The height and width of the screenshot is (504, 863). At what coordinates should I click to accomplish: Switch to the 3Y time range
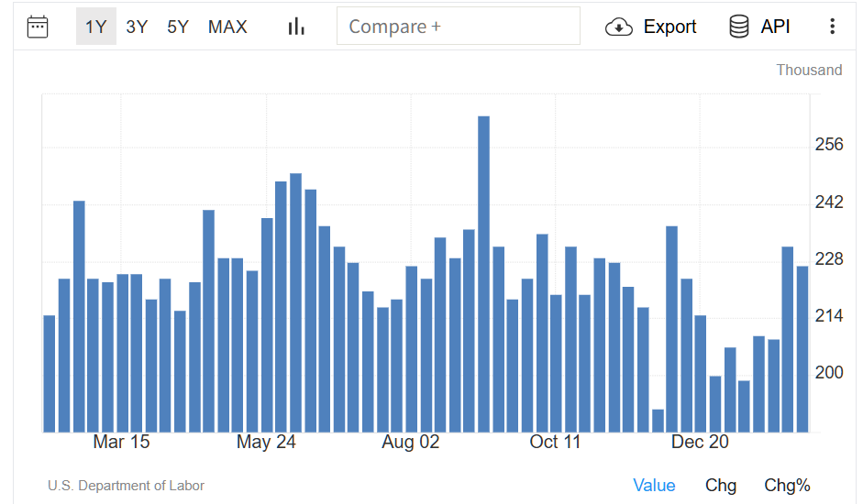[137, 27]
